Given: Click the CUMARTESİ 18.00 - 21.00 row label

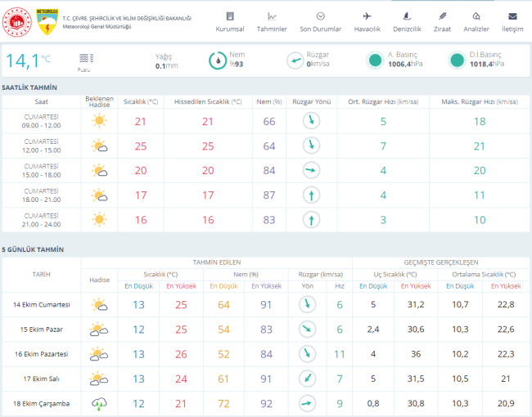Looking at the screenshot, I should pos(42,195).
